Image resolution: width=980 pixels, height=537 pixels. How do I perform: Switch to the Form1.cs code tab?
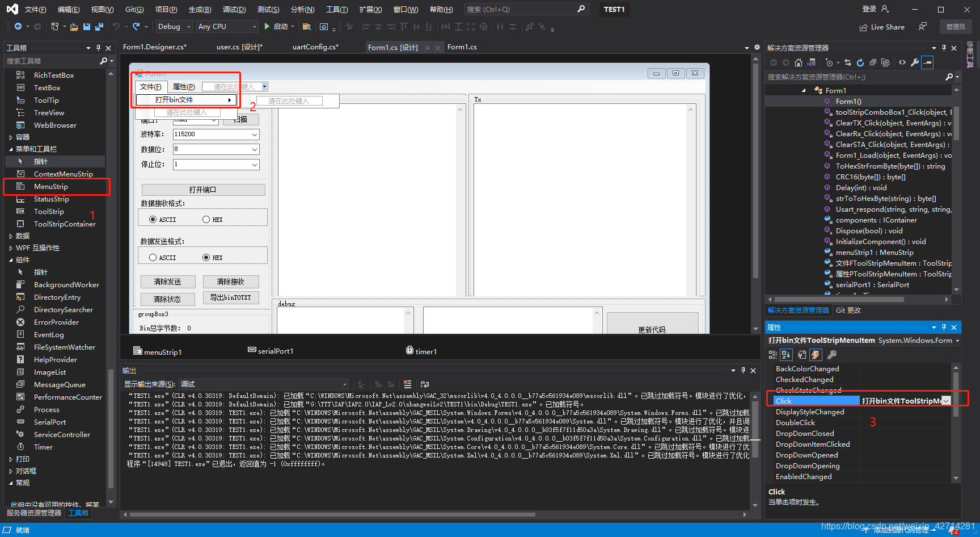click(462, 47)
